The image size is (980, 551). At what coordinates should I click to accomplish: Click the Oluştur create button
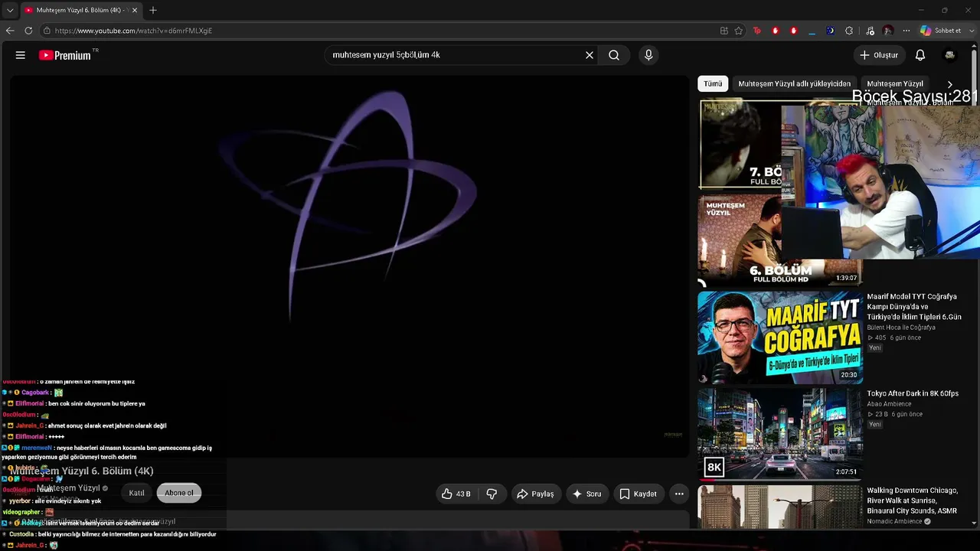click(879, 55)
